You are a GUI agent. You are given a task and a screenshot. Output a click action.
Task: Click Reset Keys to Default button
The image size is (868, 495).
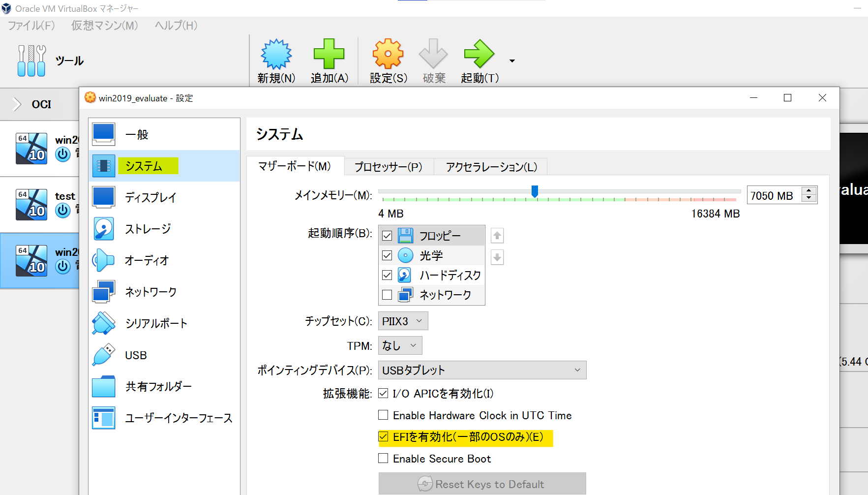click(x=482, y=484)
